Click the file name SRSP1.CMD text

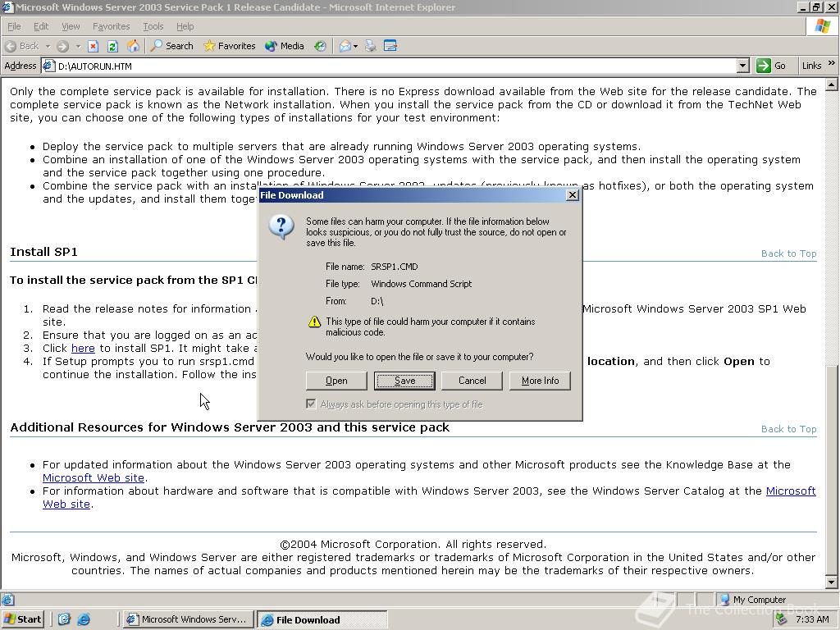coord(395,267)
